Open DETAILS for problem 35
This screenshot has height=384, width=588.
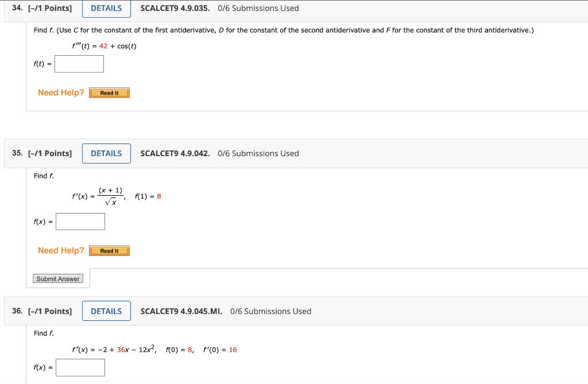pos(106,153)
